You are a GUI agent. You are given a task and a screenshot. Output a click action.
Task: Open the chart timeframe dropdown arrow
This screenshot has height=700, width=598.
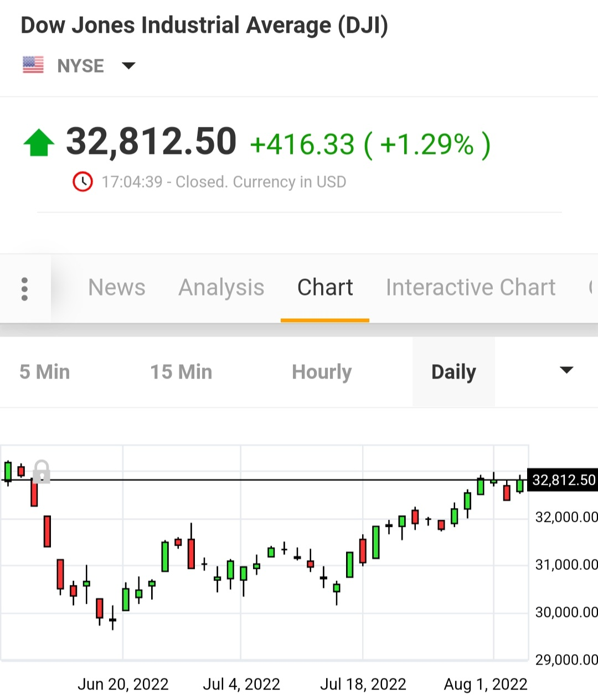tap(566, 371)
